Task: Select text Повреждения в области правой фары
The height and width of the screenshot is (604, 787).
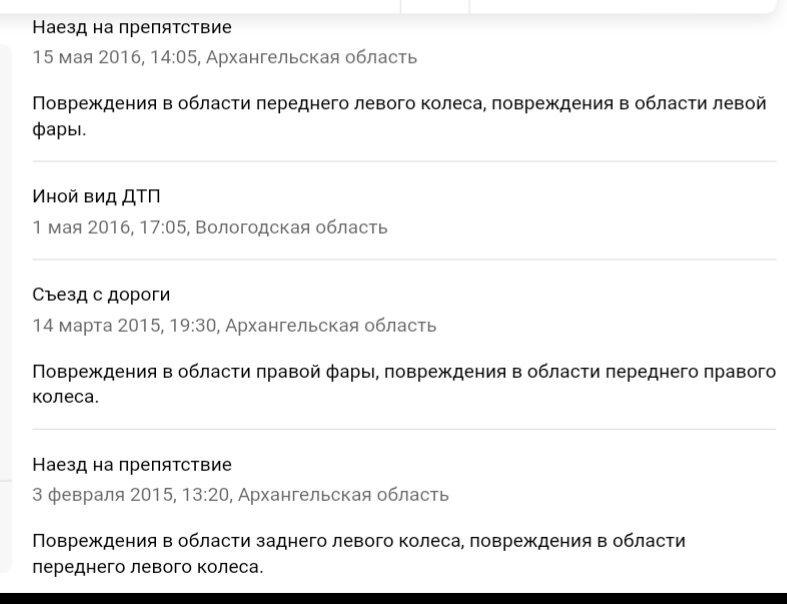Action: click(205, 372)
